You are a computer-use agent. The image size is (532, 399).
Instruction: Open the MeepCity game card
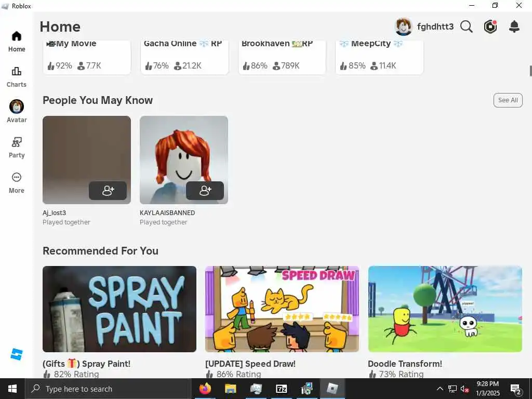pyautogui.click(x=379, y=57)
